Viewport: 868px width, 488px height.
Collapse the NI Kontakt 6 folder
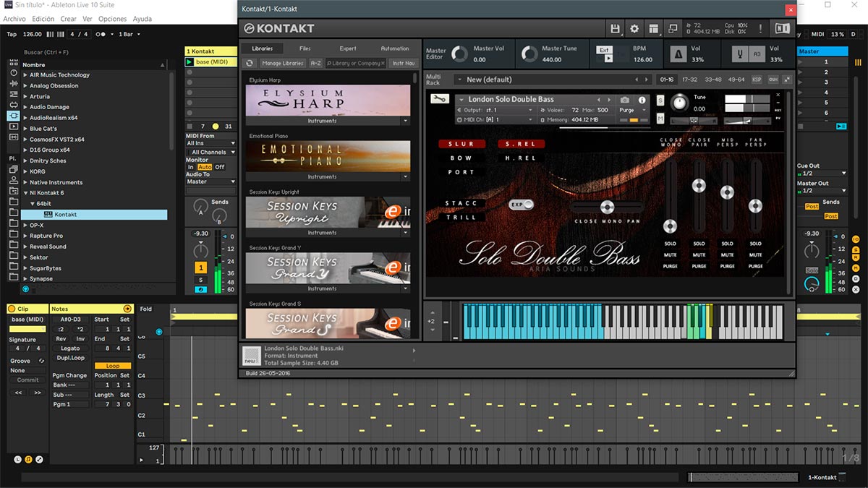[x=25, y=193]
